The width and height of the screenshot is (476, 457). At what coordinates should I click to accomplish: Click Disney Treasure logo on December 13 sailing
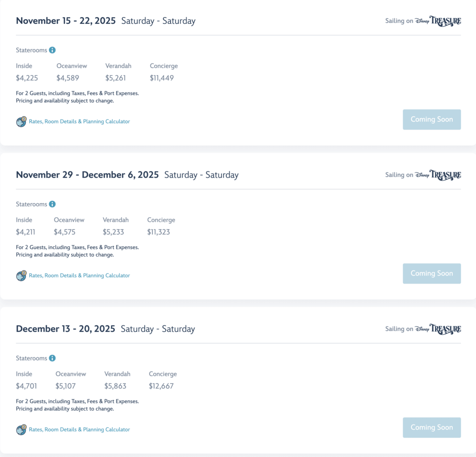point(438,329)
